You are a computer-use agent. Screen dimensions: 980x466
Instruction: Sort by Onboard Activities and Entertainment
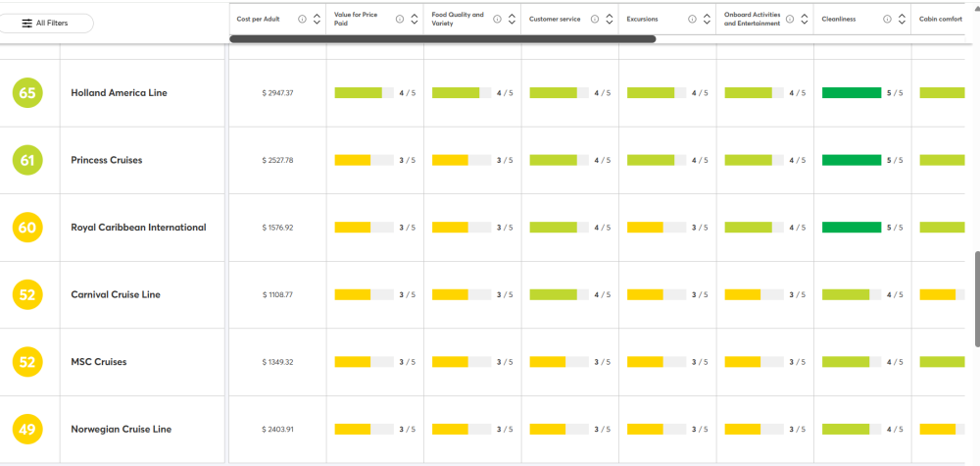[x=805, y=20]
